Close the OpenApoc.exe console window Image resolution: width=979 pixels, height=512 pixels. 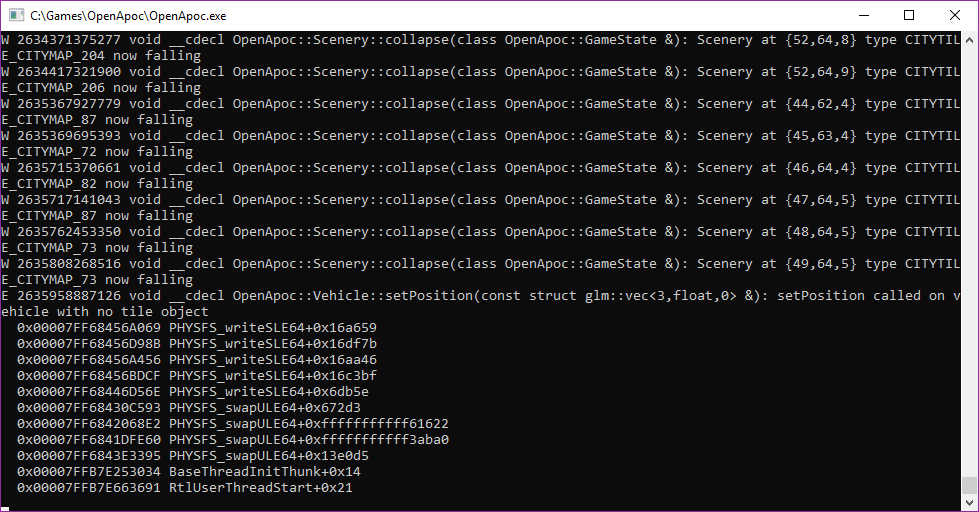point(955,16)
